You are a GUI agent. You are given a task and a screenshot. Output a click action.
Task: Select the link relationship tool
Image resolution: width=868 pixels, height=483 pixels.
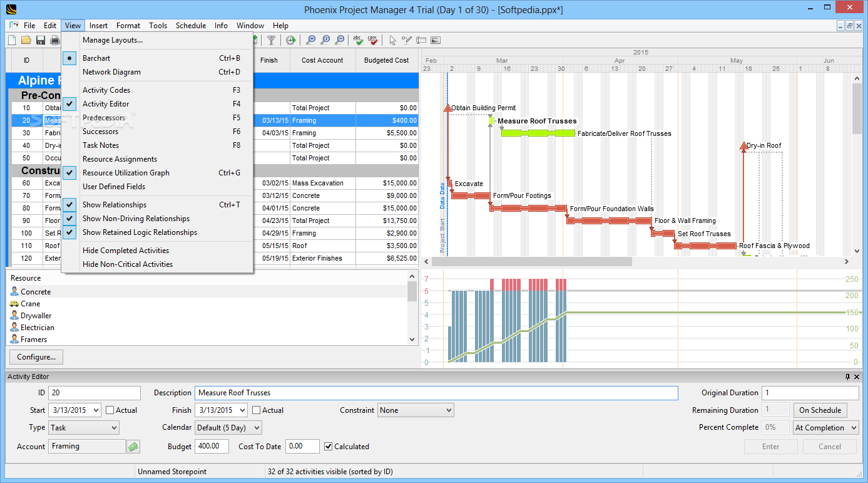(407, 40)
